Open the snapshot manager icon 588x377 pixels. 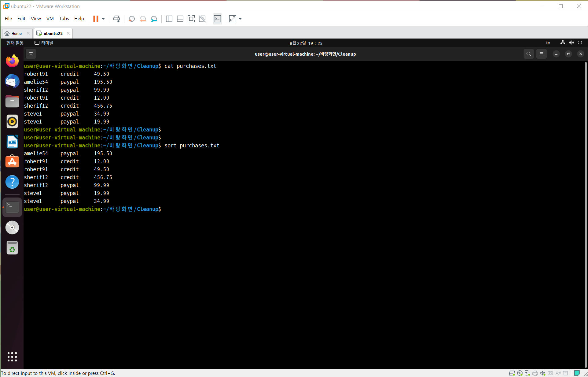coord(154,19)
